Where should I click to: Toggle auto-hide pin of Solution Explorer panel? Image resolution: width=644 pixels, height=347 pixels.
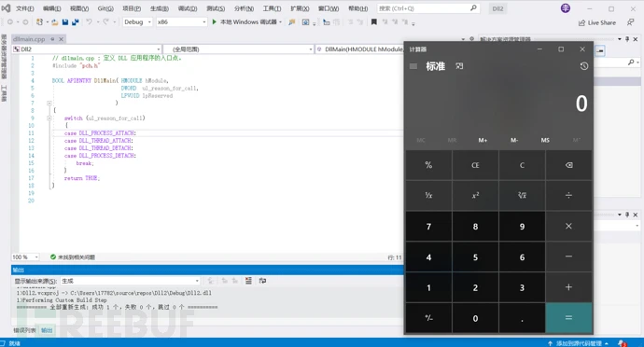(x=627, y=39)
